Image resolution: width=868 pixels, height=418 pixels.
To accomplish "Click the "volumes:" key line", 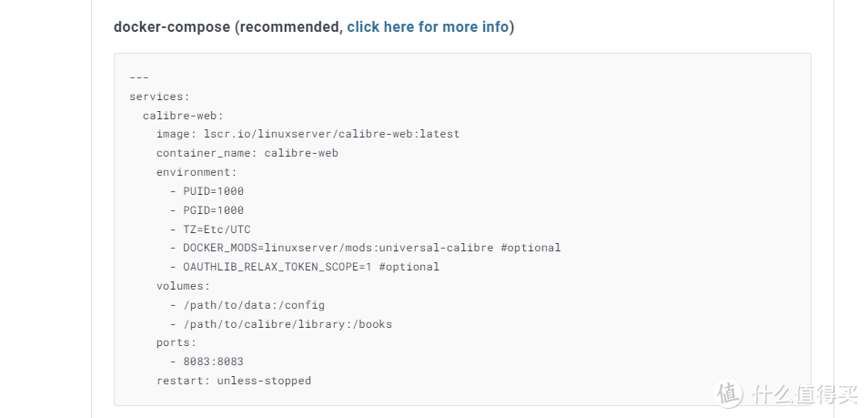I will coord(183,286).
